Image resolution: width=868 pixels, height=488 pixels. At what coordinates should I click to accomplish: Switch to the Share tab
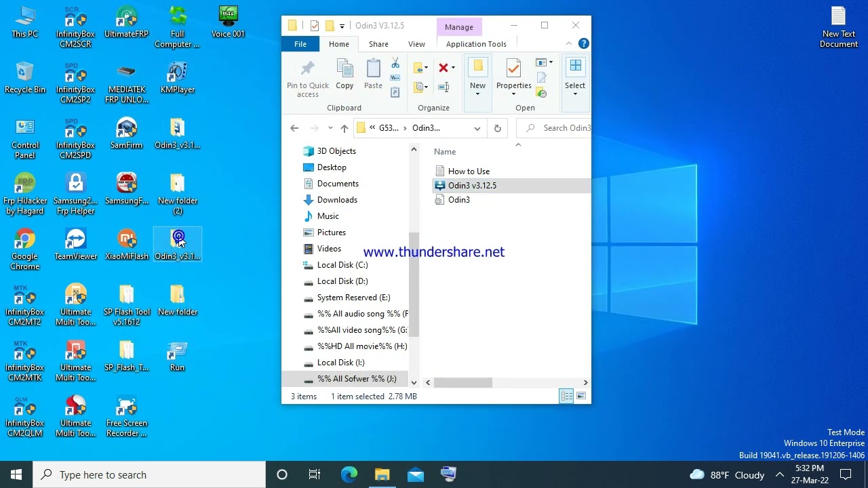[378, 44]
